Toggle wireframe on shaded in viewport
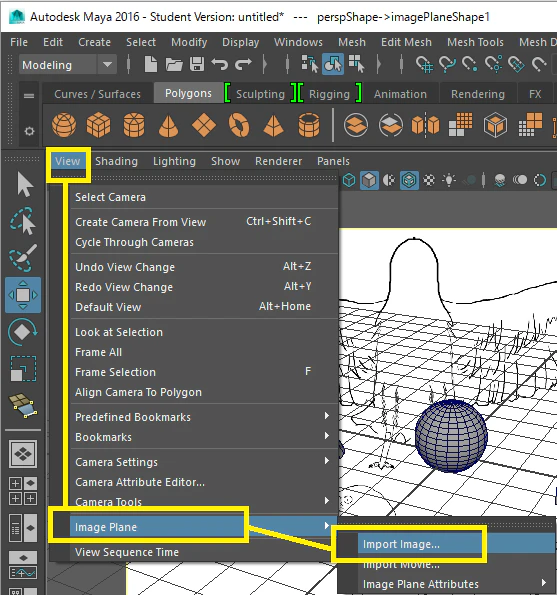The image size is (557, 595). pos(409,180)
